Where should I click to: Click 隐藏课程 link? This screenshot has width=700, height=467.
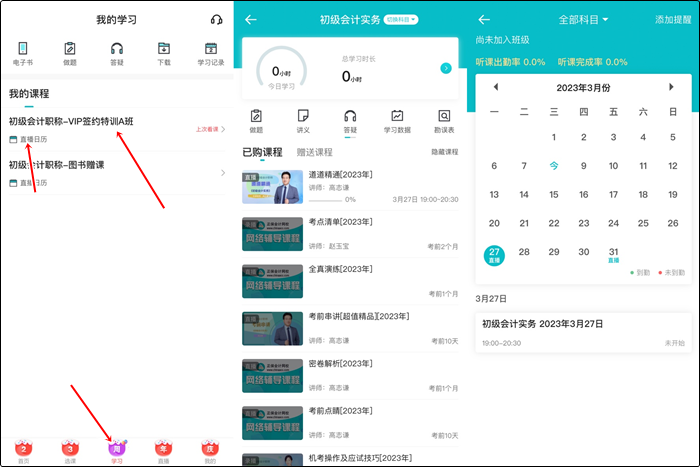[x=445, y=152]
